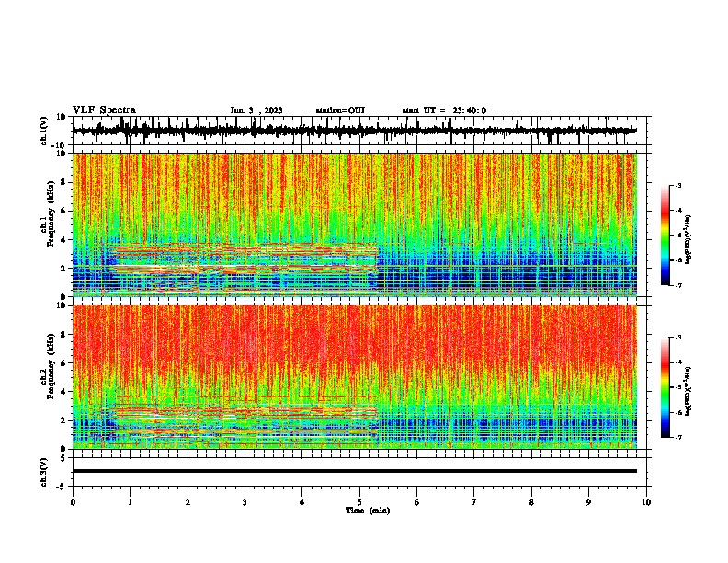728x563 pixels.
Task: Click the ch.1 voltage waveform trace
Action: pos(354,131)
